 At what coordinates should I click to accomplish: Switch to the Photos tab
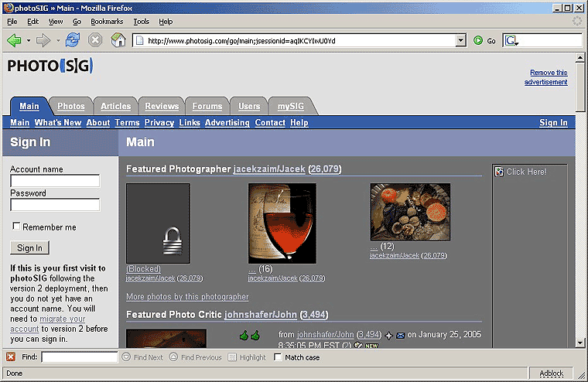(x=71, y=106)
